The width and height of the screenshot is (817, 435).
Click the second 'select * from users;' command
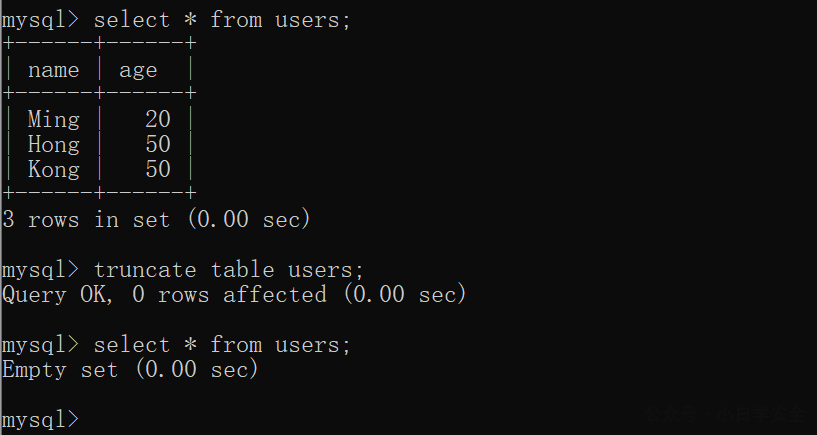click(x=222, y=345)
